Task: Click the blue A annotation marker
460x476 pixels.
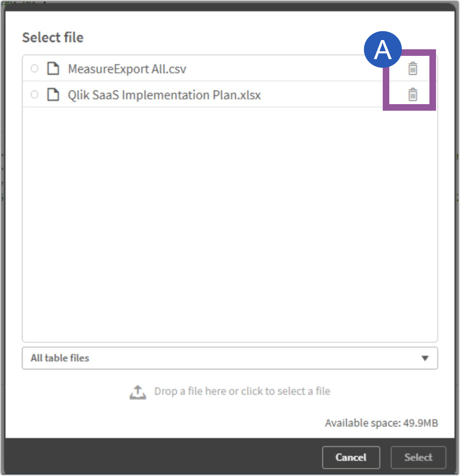Action: click(382, 49)
